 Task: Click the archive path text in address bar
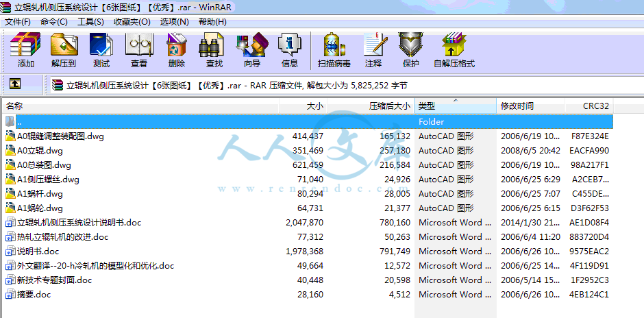(237, 86)
